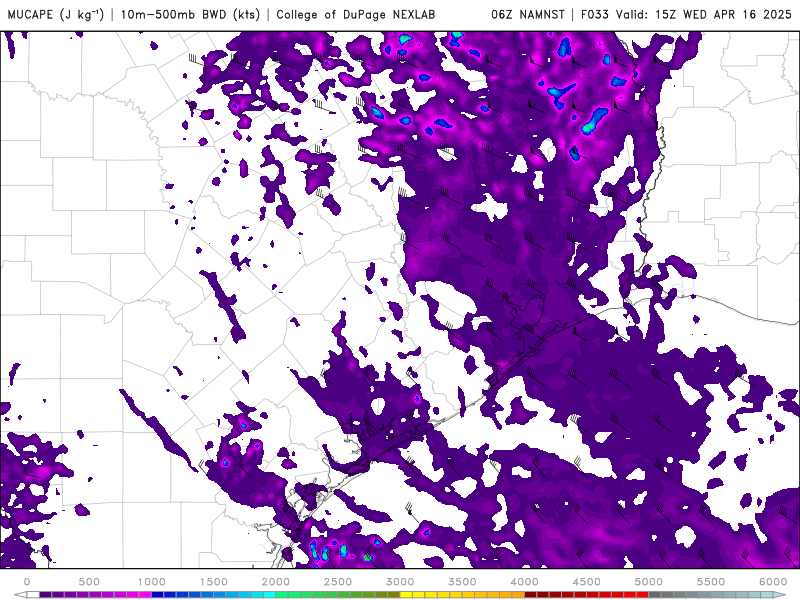Select the 06Z NAMNST model run label
Viewport: 800px width, 600px height.
coord(528,14)
